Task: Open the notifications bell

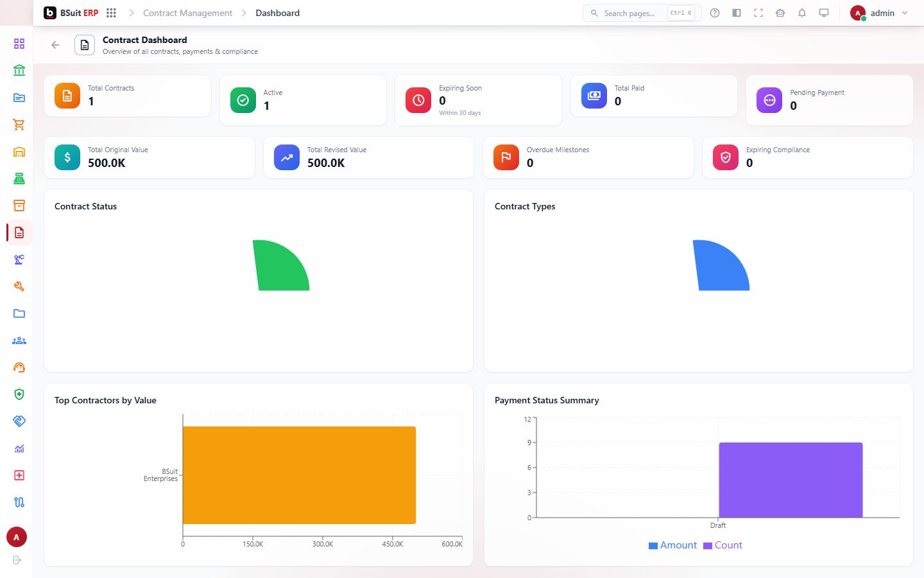Action: pos(802,13)
